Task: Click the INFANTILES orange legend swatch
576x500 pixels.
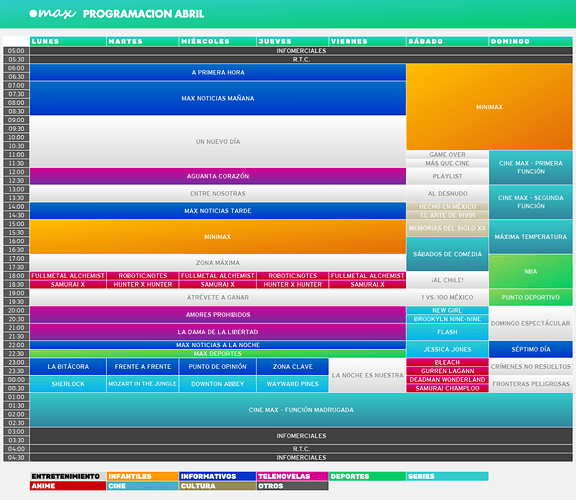Action: click(143, 476)
